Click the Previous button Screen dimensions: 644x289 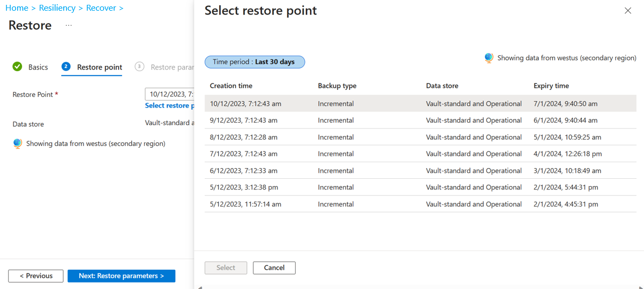tap(36, 276)
